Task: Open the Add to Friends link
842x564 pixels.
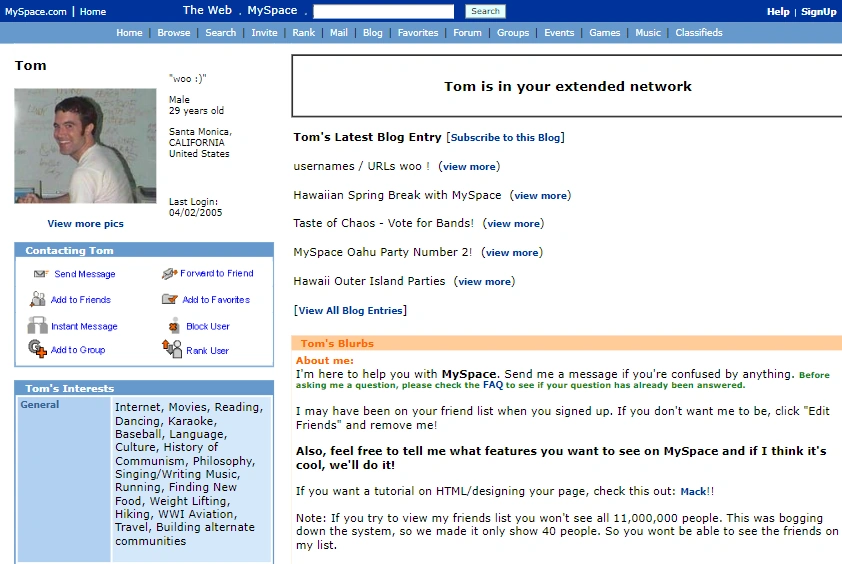Action: pos(81,300)
